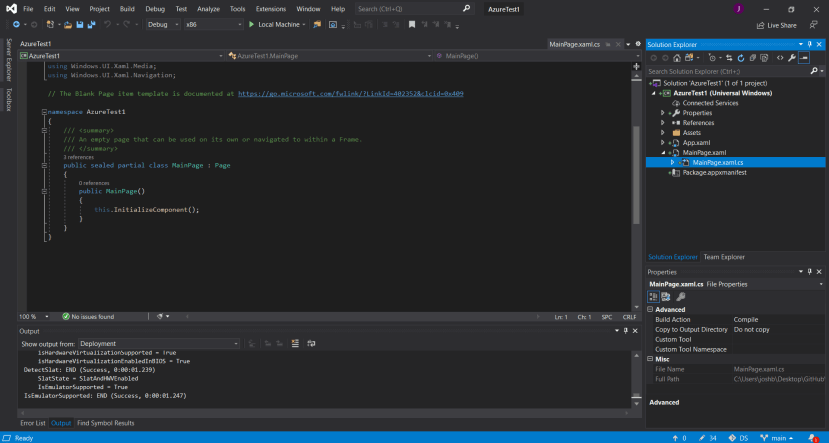829x443 pixels.
Task: Click the notifications bell in status bar
Action: pyautogui.click(x=813, y=438)
